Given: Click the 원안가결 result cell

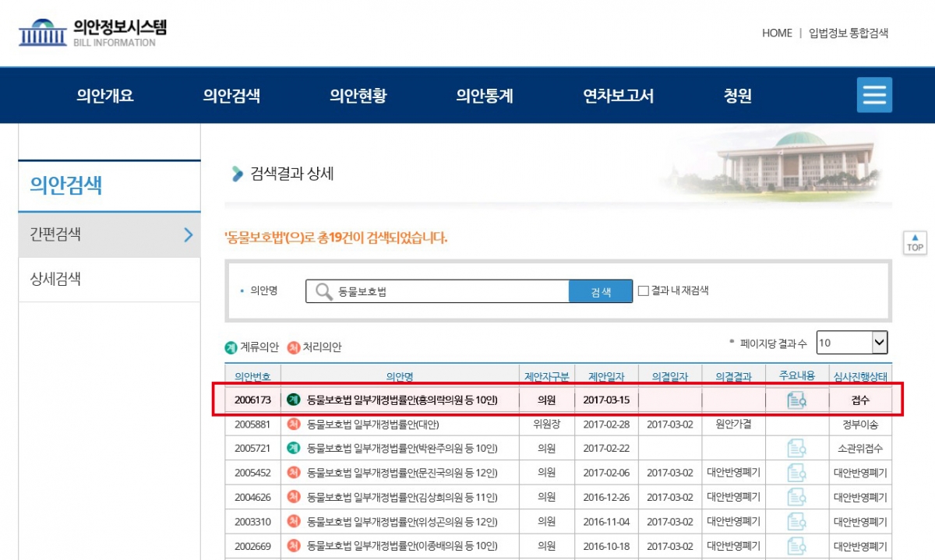Looking at the screenshot, I should [x=733, y=424].
